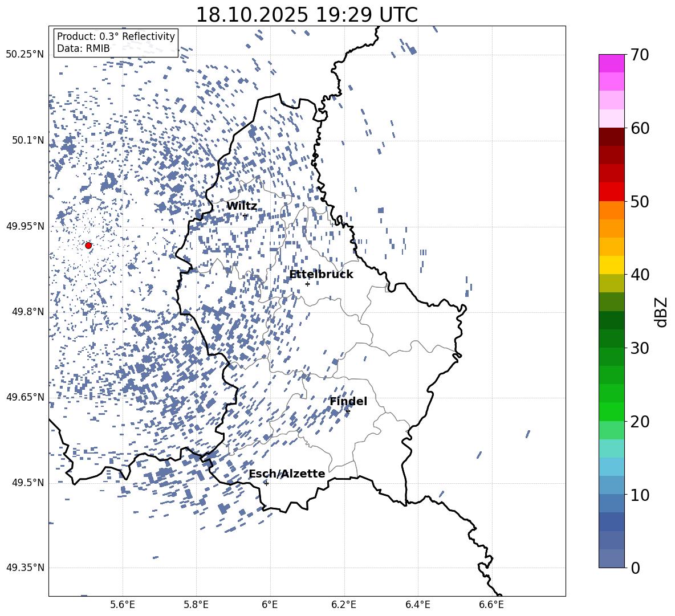
Task: Click the 49.8°N latitude label
Action: (x=28, y=312)
